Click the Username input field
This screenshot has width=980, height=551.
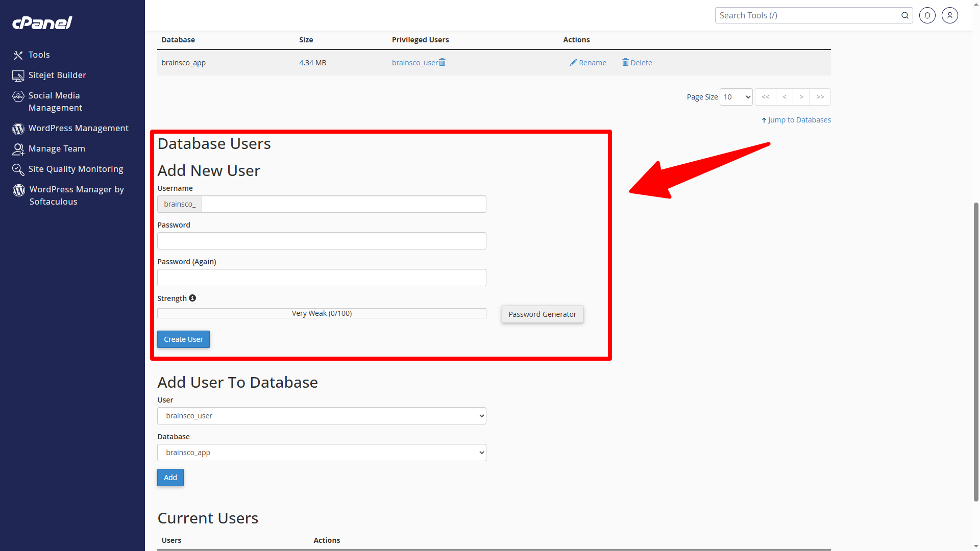click(344, 204)
